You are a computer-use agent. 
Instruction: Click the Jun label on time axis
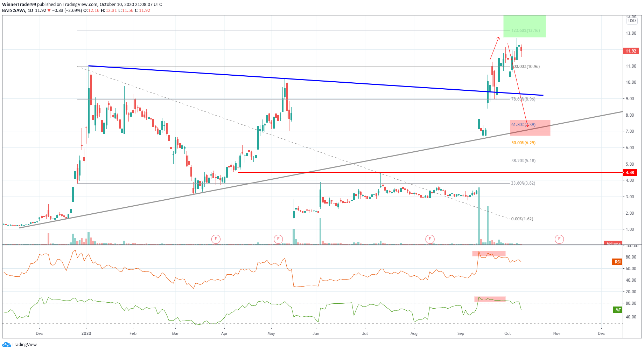316,333
